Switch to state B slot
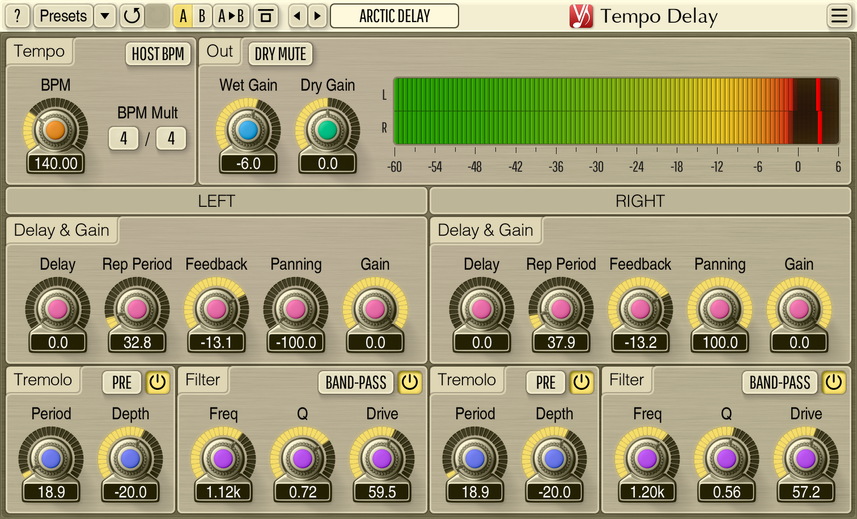 pos(202,16)
